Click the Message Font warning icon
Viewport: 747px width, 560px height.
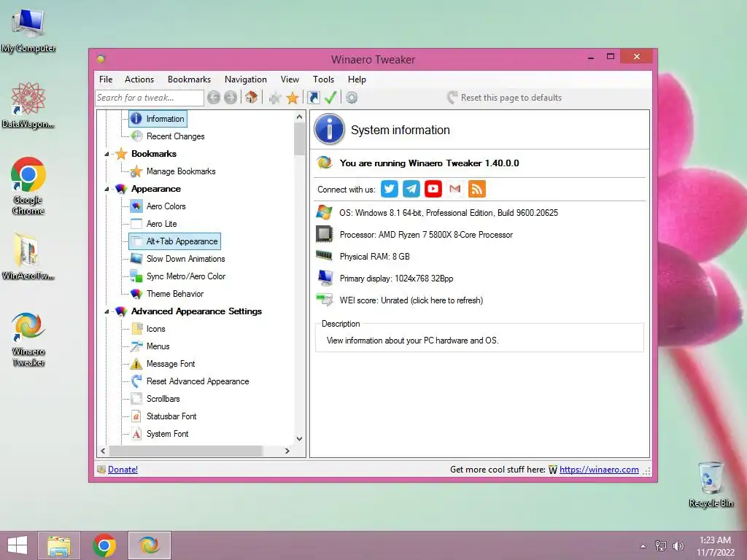coord(136,364)
